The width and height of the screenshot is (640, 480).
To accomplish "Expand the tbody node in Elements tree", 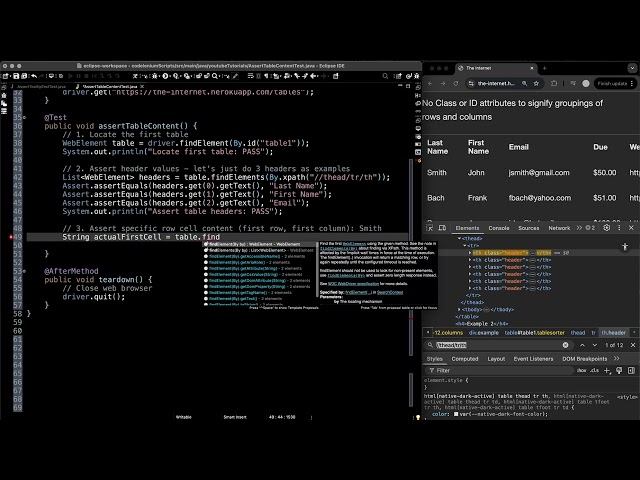I will [x=460, y=309].
